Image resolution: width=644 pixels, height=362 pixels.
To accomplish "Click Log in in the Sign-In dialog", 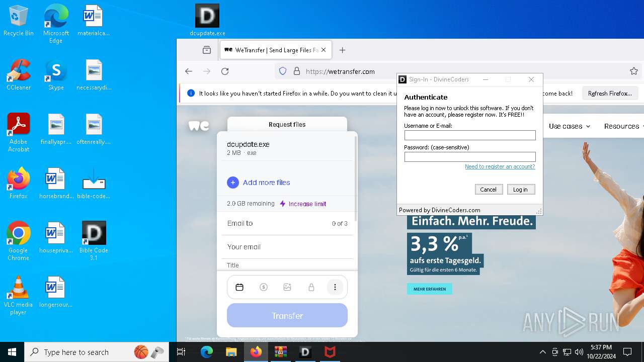I will [x=520, y=190].
